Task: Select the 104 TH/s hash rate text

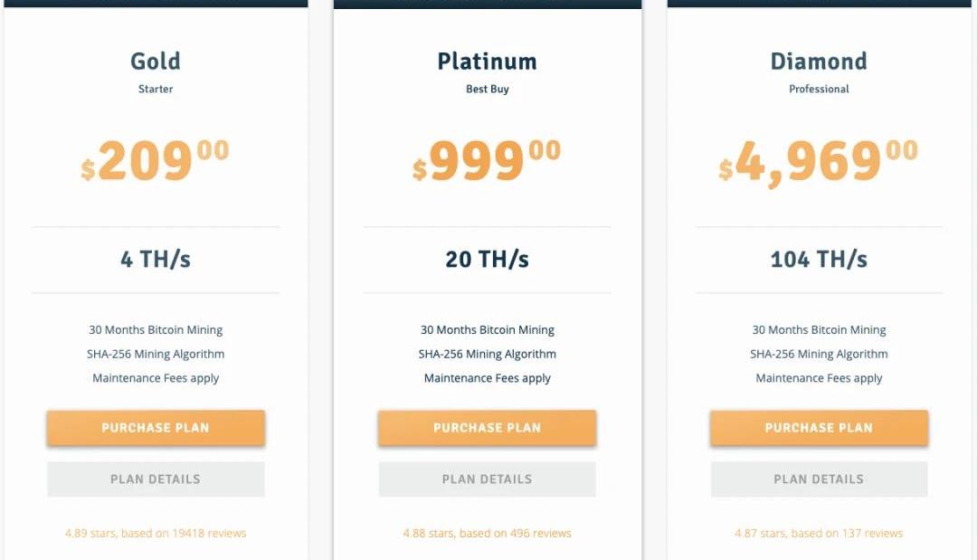Action: 819,260
